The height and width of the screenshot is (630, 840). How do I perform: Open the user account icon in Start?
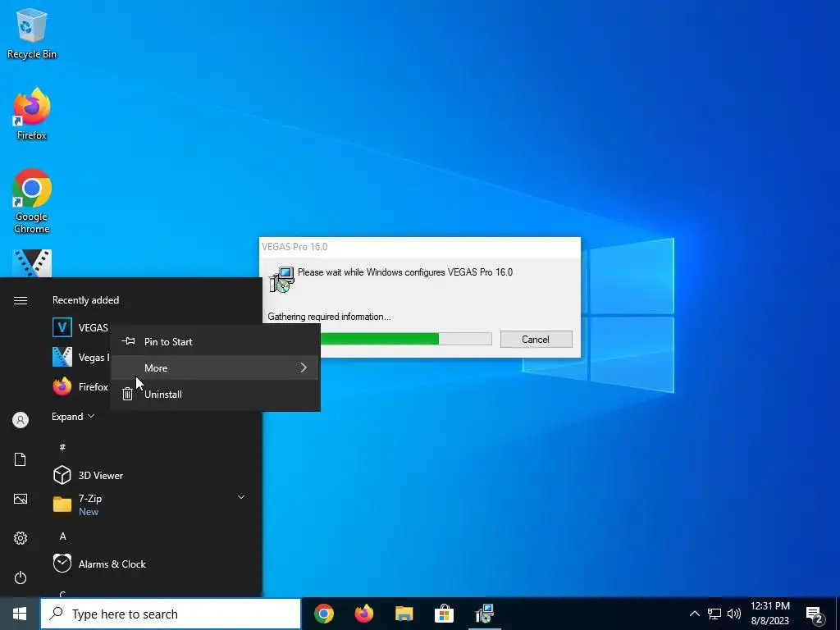coord(21,420)
